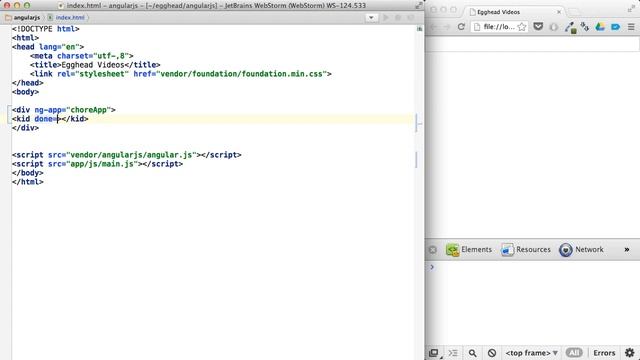Open DevTools settings gear

(630, 353)
